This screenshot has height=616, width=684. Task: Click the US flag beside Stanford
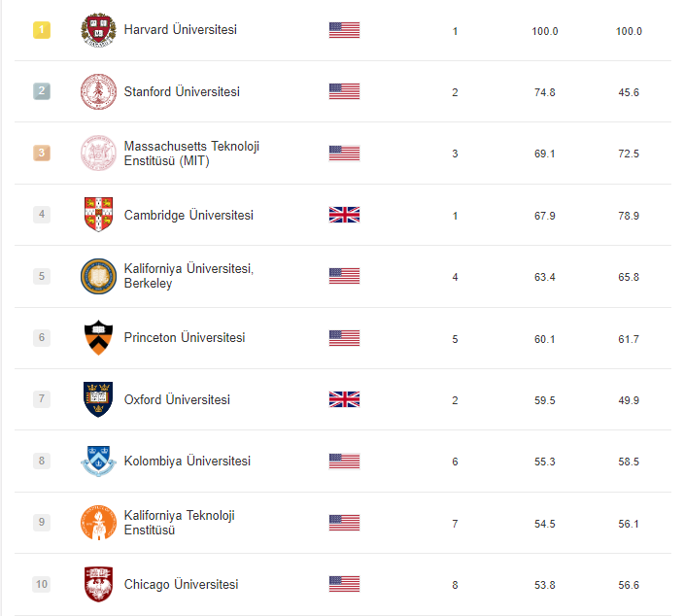(x=344, y=91)
